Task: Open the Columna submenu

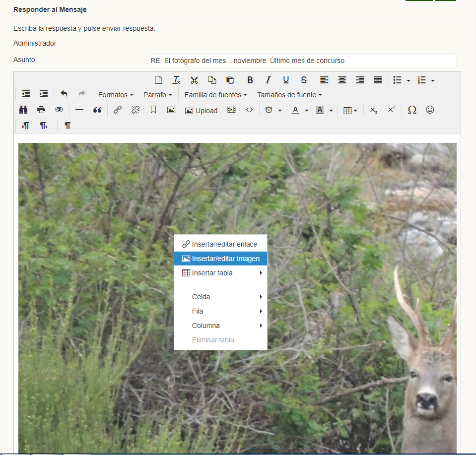Action: [220, 325]
